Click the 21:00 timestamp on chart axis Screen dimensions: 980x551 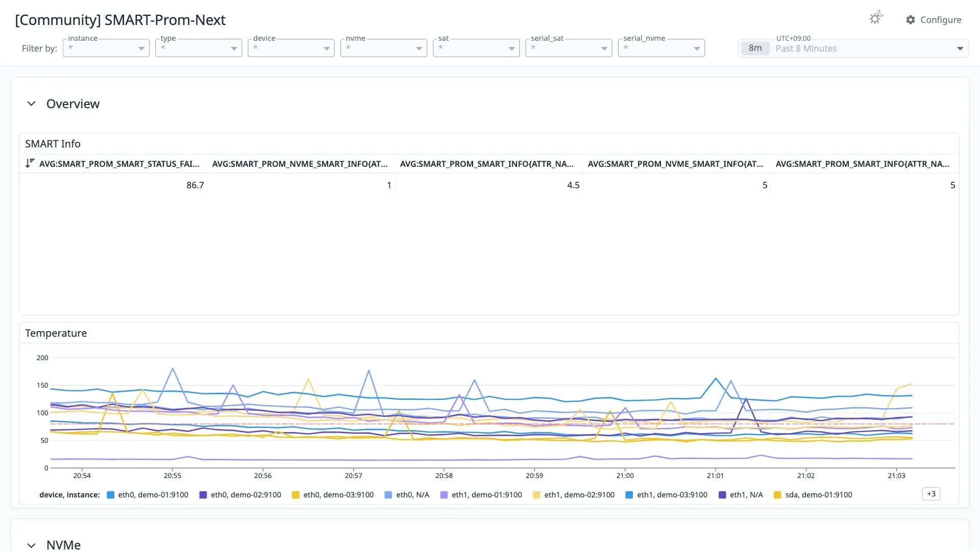click(x=625, y=475)
